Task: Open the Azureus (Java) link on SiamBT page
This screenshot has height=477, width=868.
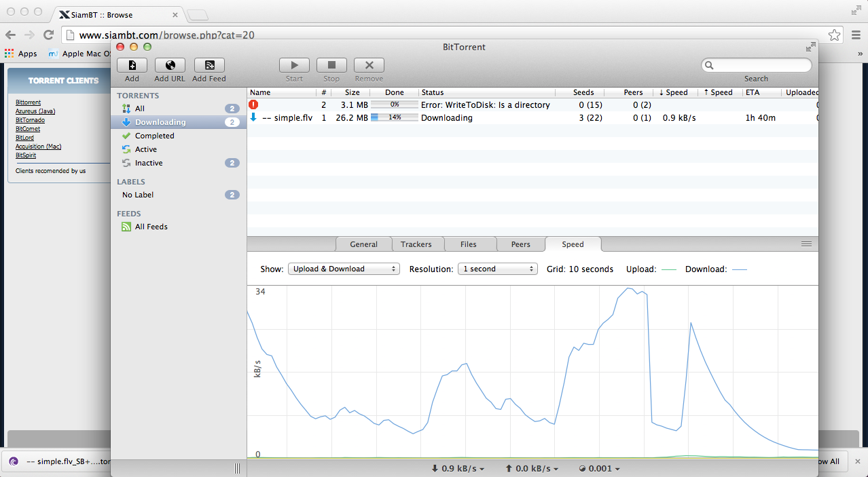Action: [x=35, y=111]
